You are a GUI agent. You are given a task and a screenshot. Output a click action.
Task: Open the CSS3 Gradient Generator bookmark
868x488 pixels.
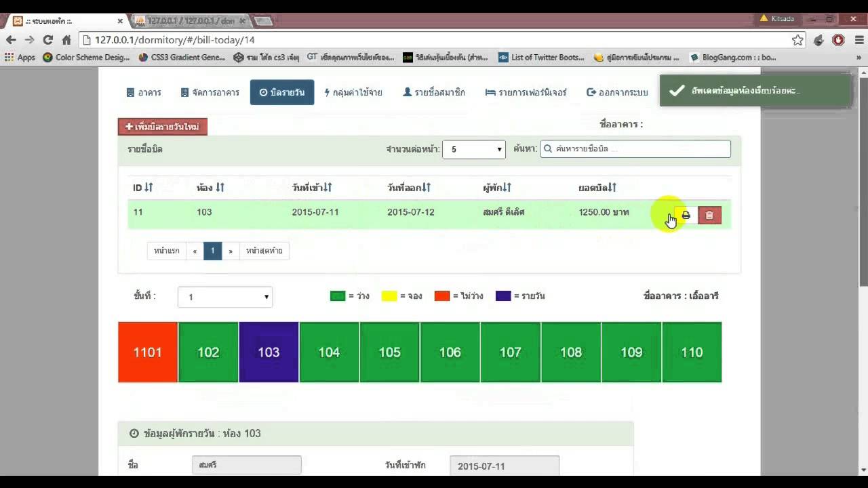tap(182, 58)
